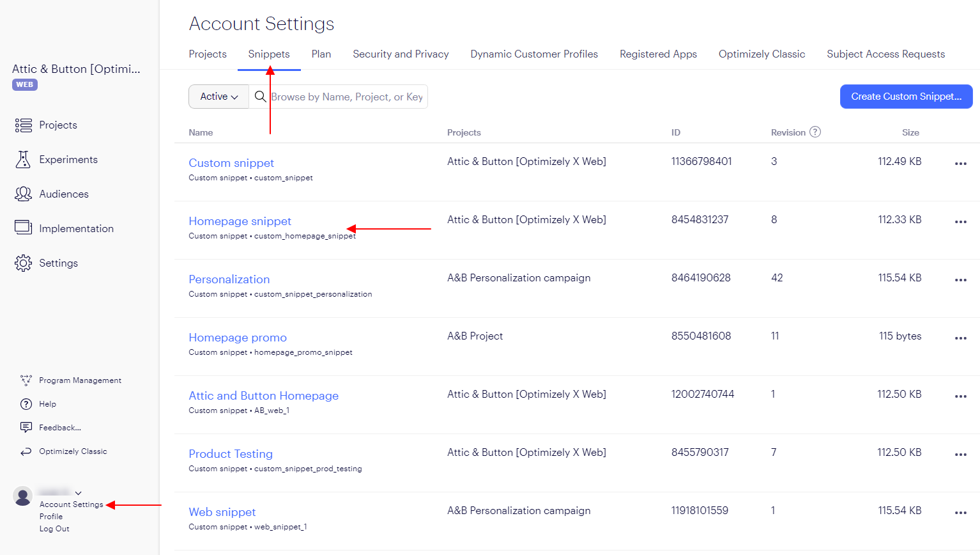Click the Create Custom Snippet button
The image size is (980, 555).
[x=906, y=97]
